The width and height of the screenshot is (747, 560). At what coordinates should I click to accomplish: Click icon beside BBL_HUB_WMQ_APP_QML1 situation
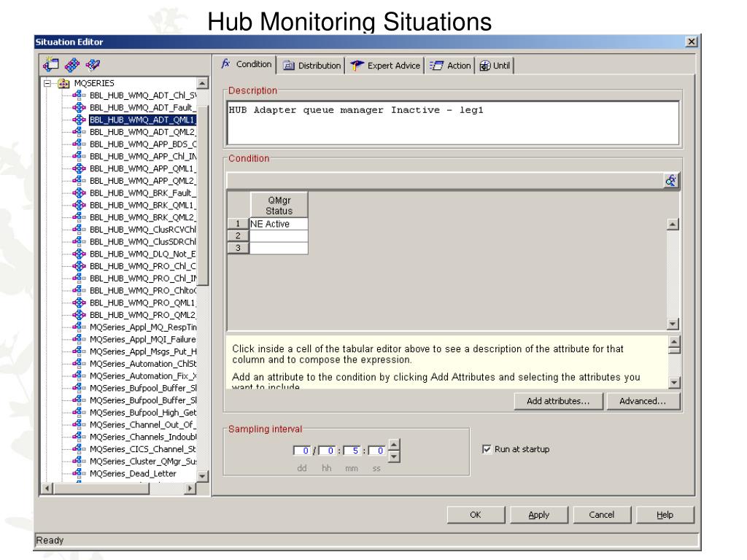point(79,168)
